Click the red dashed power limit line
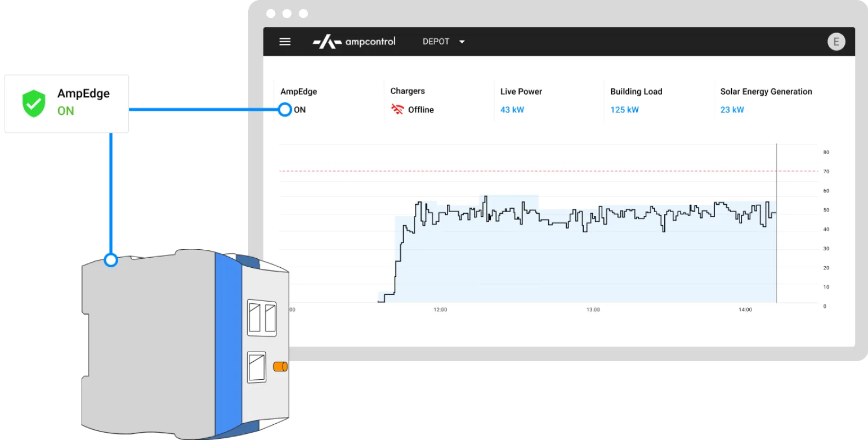868x440 pixels. pos(549,170)
